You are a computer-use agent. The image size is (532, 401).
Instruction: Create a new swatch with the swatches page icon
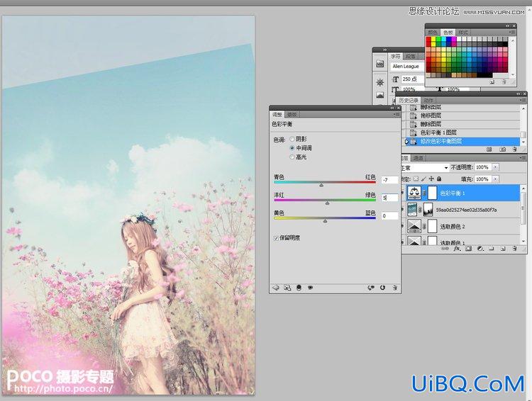click(492, 82)
